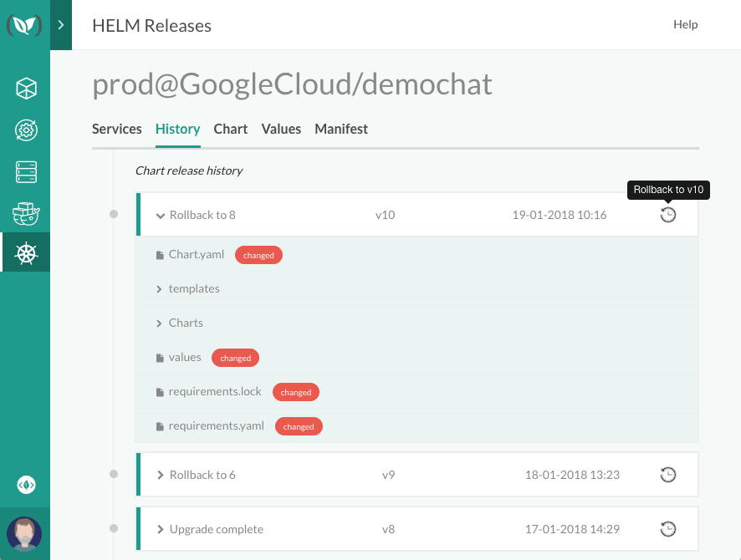Open the Docker whale sidebar icon

pyautogui.click(x=26, y=214)
